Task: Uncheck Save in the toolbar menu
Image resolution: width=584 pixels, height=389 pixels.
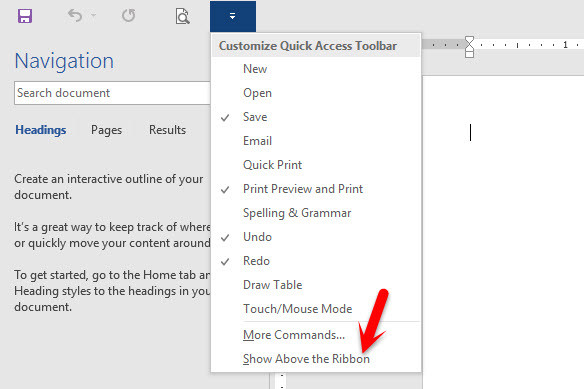Action: 316,117
